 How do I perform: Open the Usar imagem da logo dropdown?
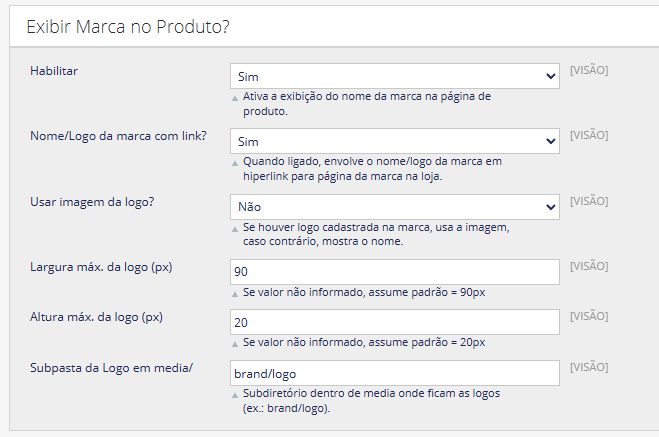click(394, 207)
